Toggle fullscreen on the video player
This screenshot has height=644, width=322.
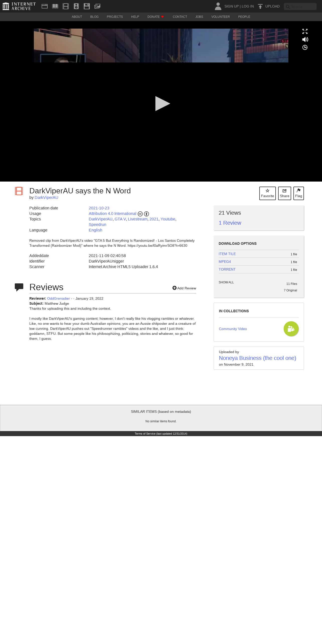coord(305,31)
